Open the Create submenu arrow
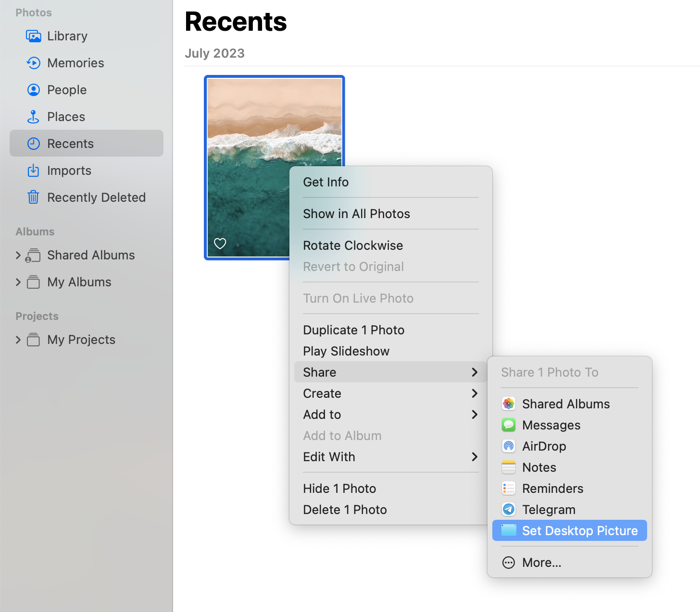This screenshot has height=612, width=700. [x=475, y=393]
